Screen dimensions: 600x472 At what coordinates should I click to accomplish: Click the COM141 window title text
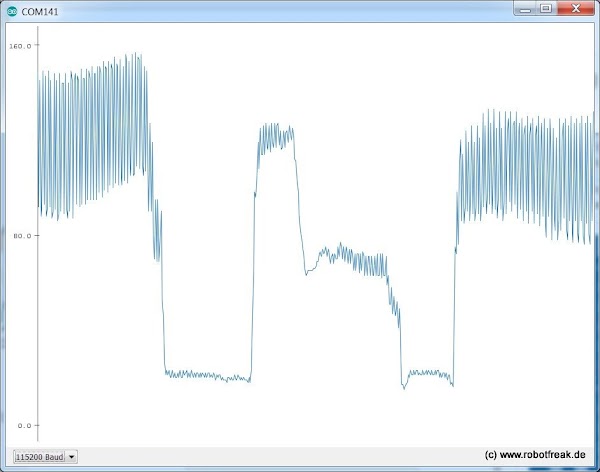point(40,12)
